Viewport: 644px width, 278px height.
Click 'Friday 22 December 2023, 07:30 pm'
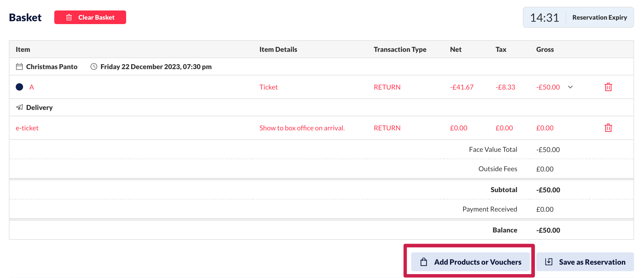pos(156,67)
